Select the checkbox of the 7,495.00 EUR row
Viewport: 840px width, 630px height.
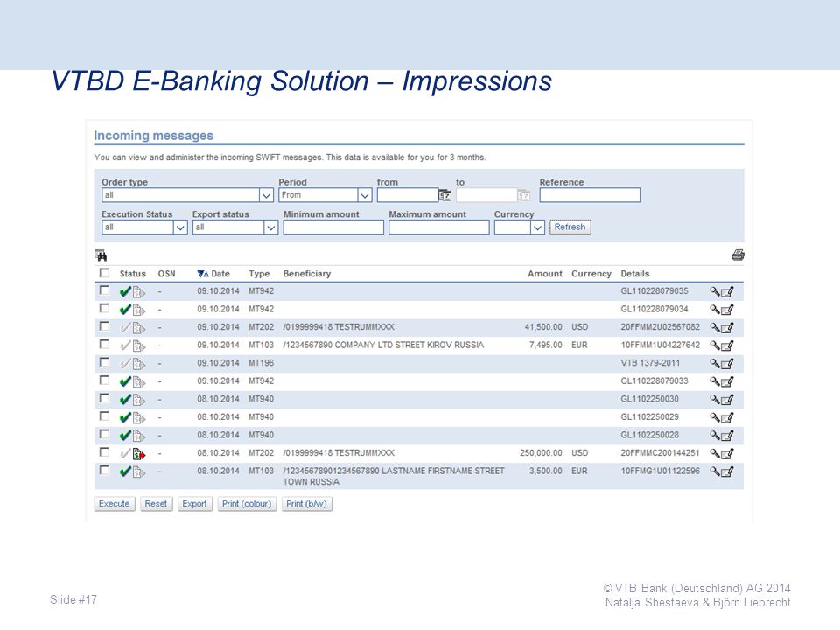point(104,345)
